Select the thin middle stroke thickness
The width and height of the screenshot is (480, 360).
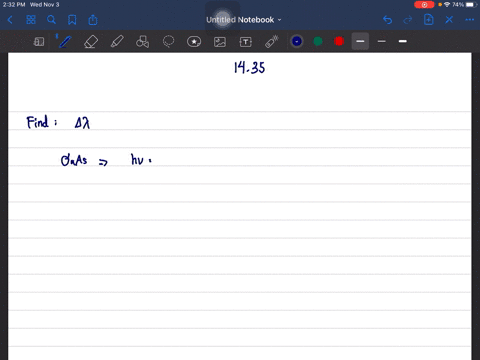click(x=382, y=41)
